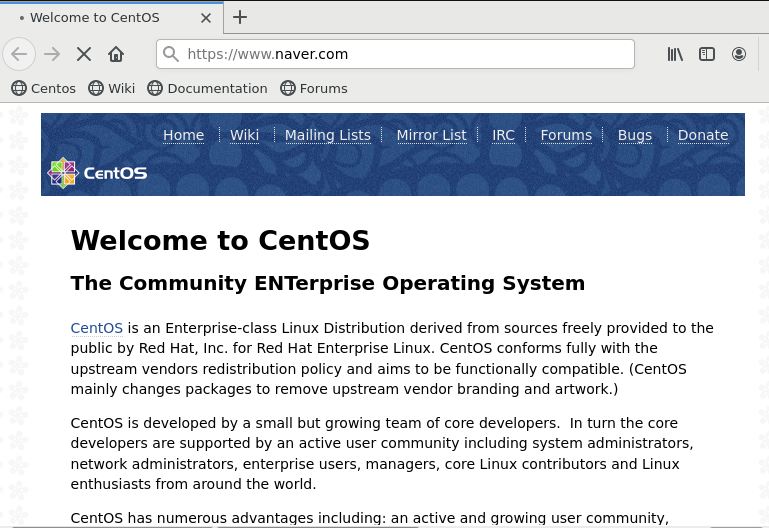
Task: Open the Library icon in toolbar
Action: pyautogui.click(x=675, y=54)
